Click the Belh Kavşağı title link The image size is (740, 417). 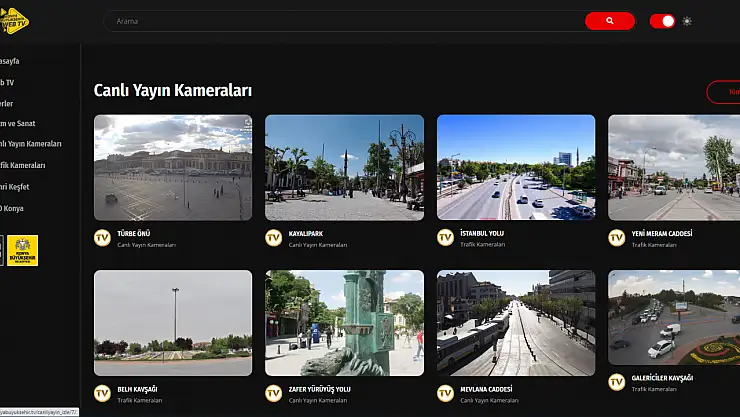[137, 389]
